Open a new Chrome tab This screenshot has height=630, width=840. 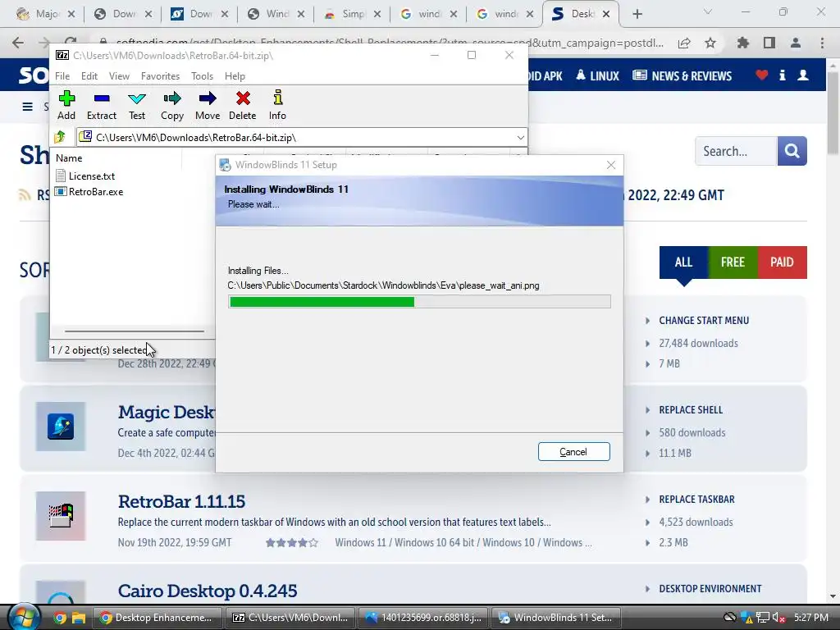[x=637, y=14]
